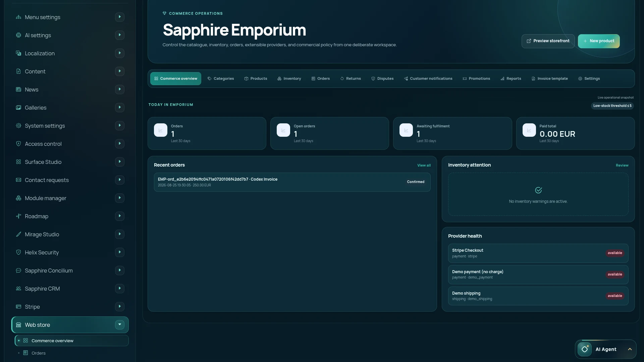Click the Stripe card icon in sidebar
The width and height of the screenshot is (644, 362).
(x=18, y=307)
